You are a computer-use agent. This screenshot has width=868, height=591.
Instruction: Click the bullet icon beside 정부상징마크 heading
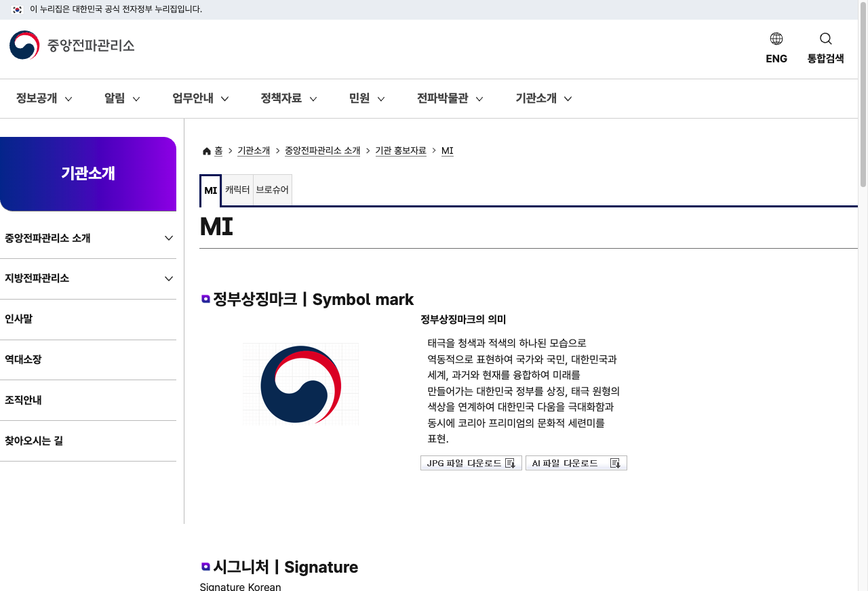(206, 299)
